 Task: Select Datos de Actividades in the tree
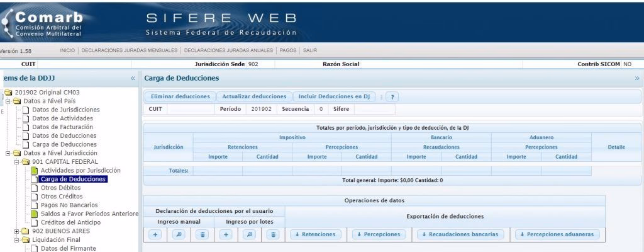coord(62,118)
